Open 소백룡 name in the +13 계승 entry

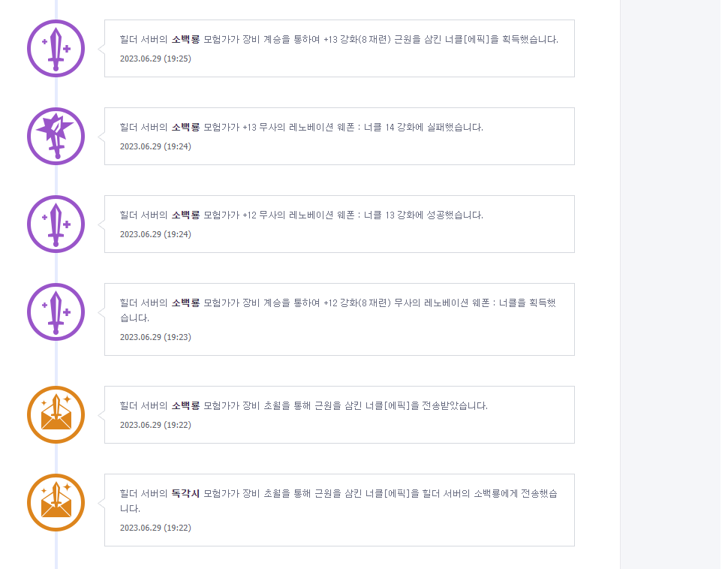(x=185, y=40)
